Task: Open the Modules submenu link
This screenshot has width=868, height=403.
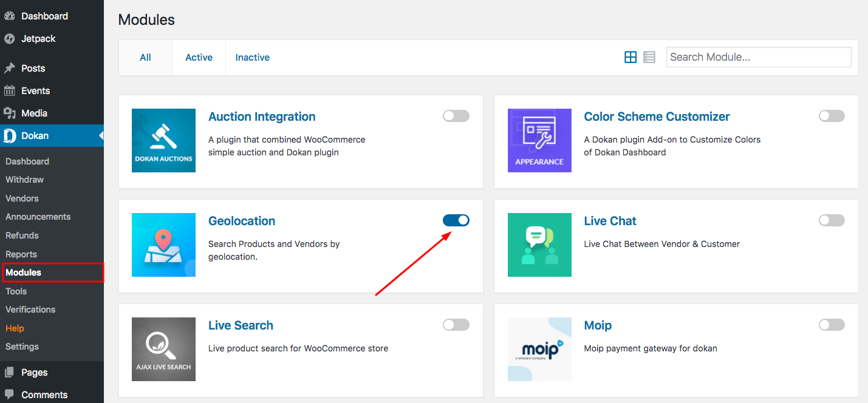Action: (24, 273)
